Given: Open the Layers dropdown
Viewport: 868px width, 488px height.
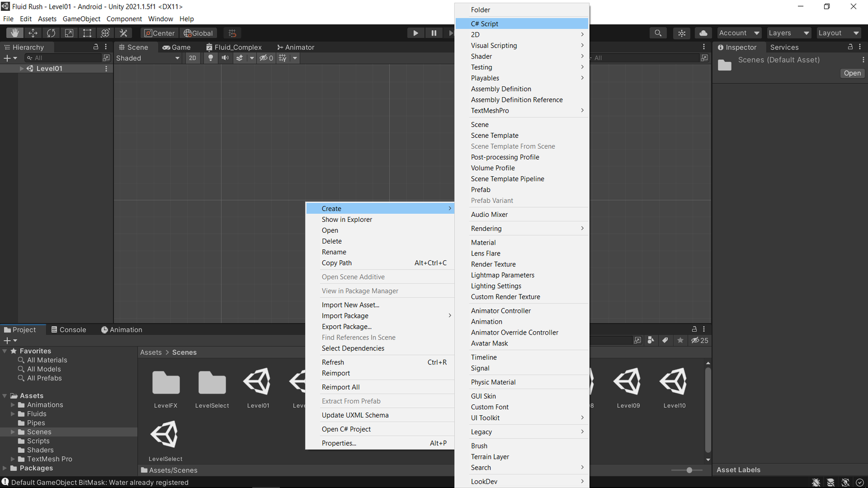Looking at the screenshot, I should pyautogui.click(x=788, y=33).
